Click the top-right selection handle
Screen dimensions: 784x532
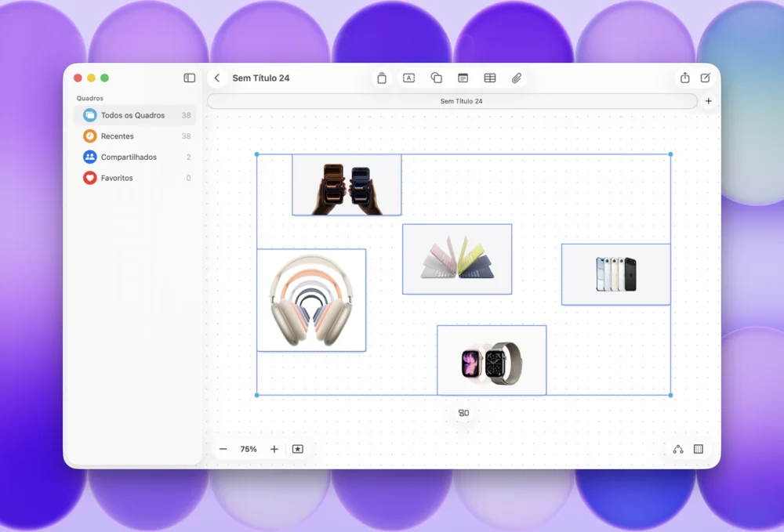[670, 154]
